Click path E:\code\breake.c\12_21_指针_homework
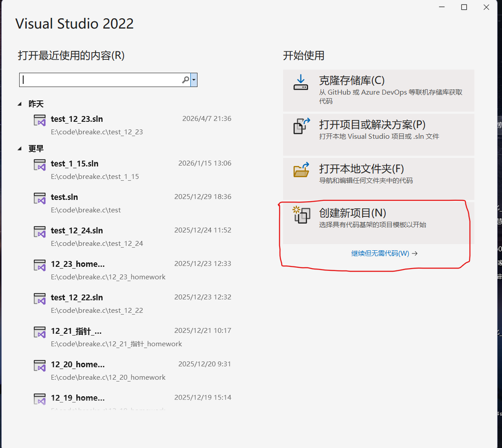The height and width of the screenshot is (448, 502). [116, 344]
